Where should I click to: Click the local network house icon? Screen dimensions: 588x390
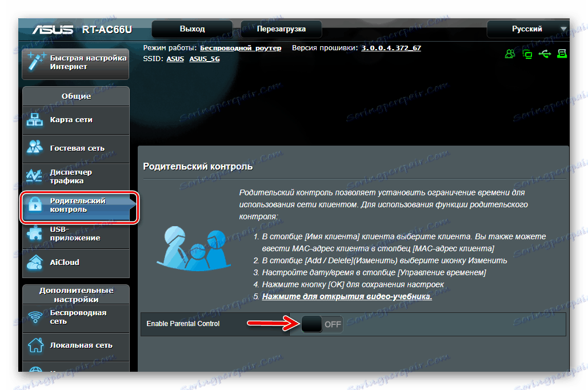[x=35, y=345]
